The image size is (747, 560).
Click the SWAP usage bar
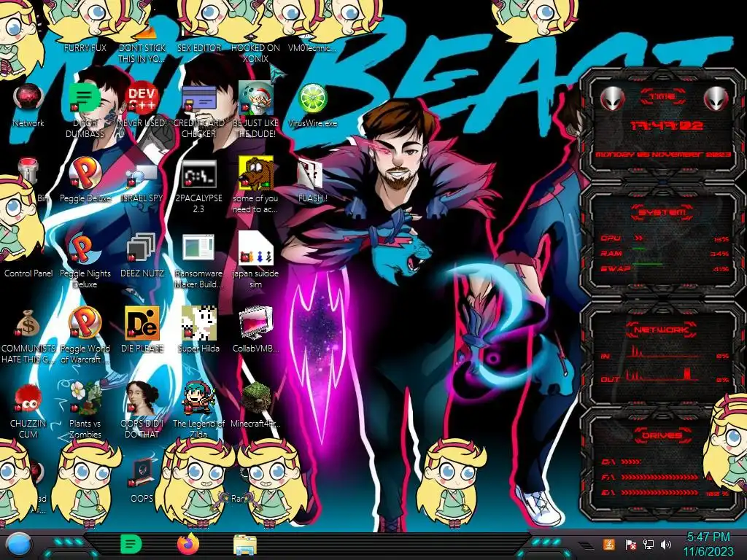648,263
